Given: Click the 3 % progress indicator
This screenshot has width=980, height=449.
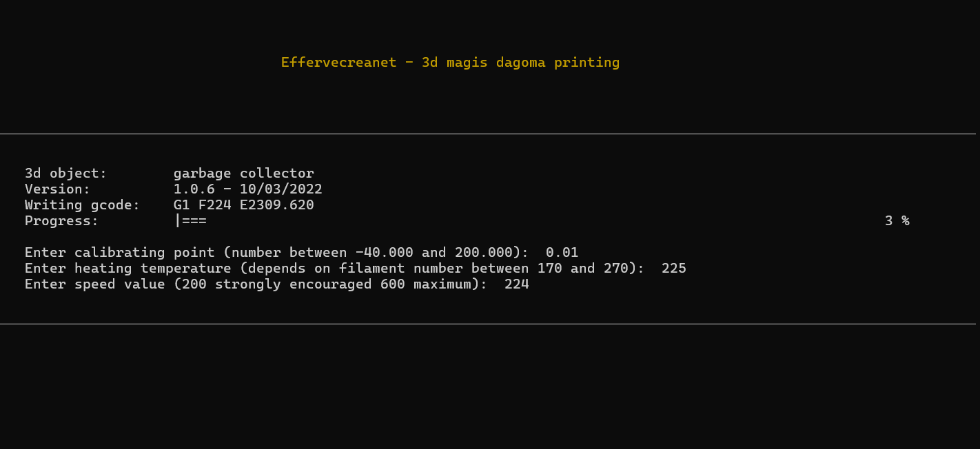Looking at the screenshot, I should coord(897,221).
